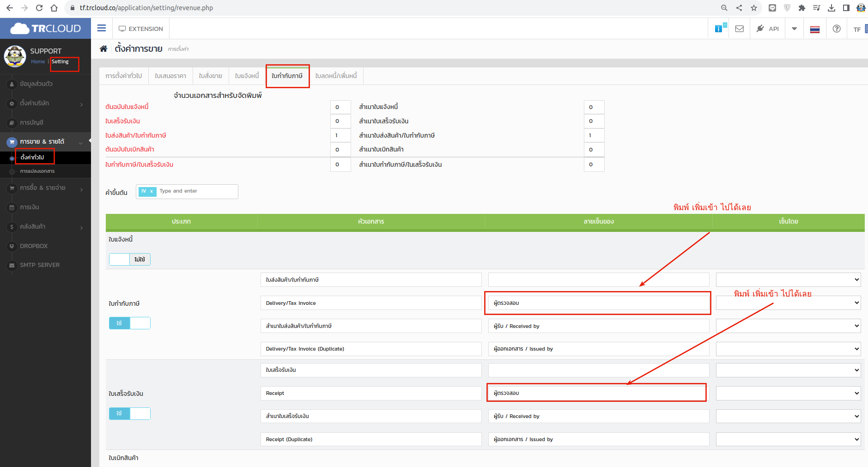Open browser zoom magnifier icon

pos(724,8)
